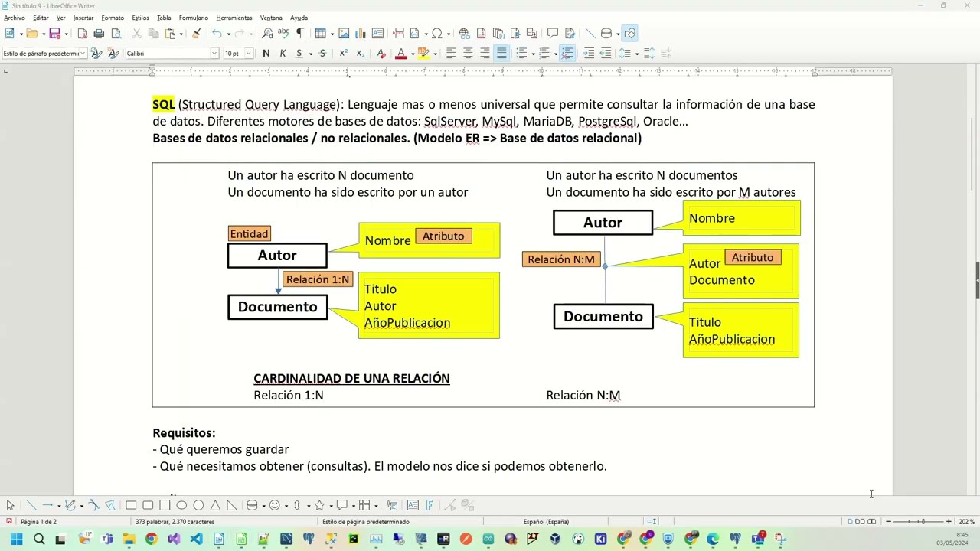Click the word count in status bar
The width and height of the screenshot is (980, 551).
point(175,522)
